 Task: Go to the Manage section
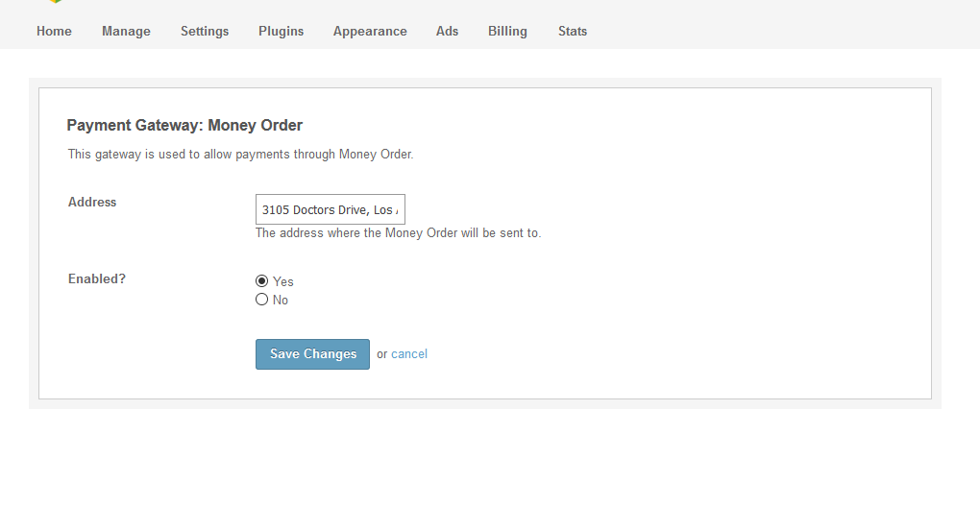coord(126,31)
